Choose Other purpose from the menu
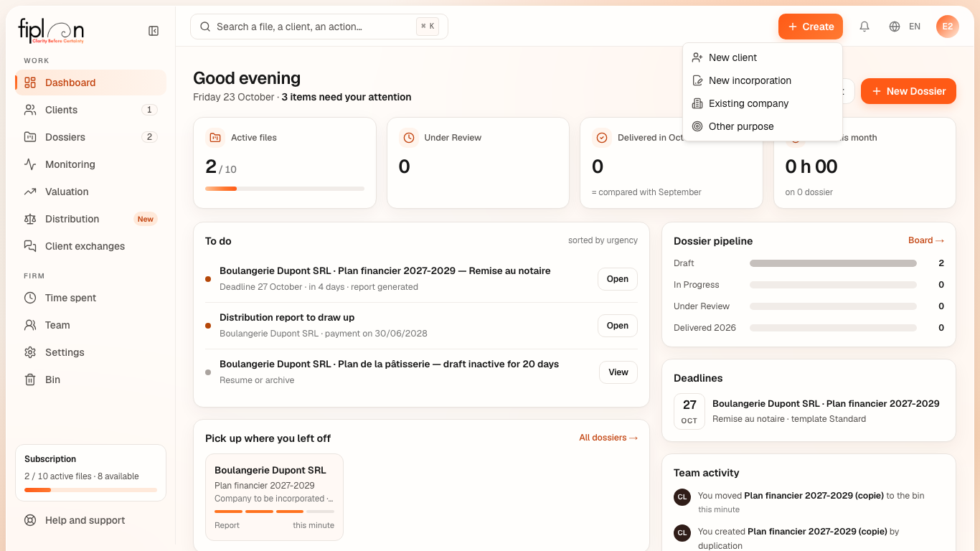Image resolution: width=980 pixels, height=551 pixels. pyautogui.click(x=763, y=126)
